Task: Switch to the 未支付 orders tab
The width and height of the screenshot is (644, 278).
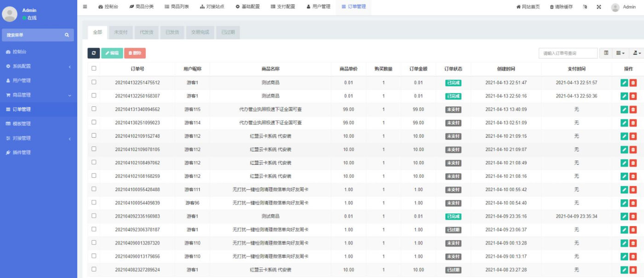Action: [x=121, y=32]
